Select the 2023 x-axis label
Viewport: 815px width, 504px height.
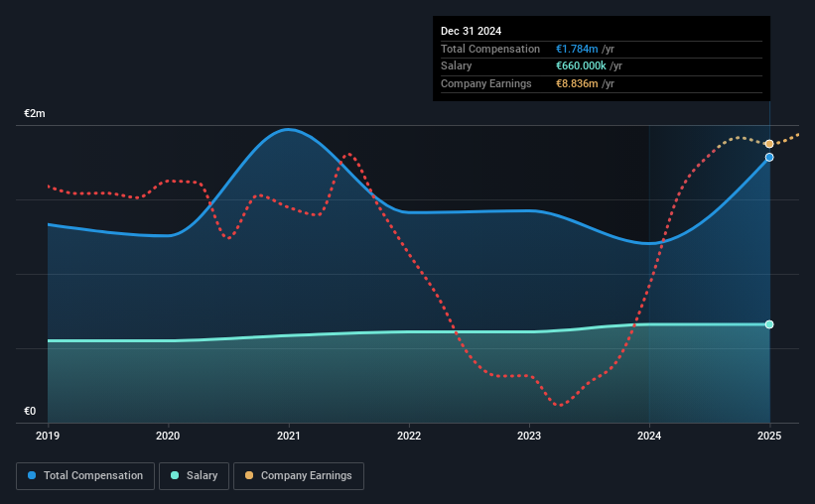tap(529, 436)
